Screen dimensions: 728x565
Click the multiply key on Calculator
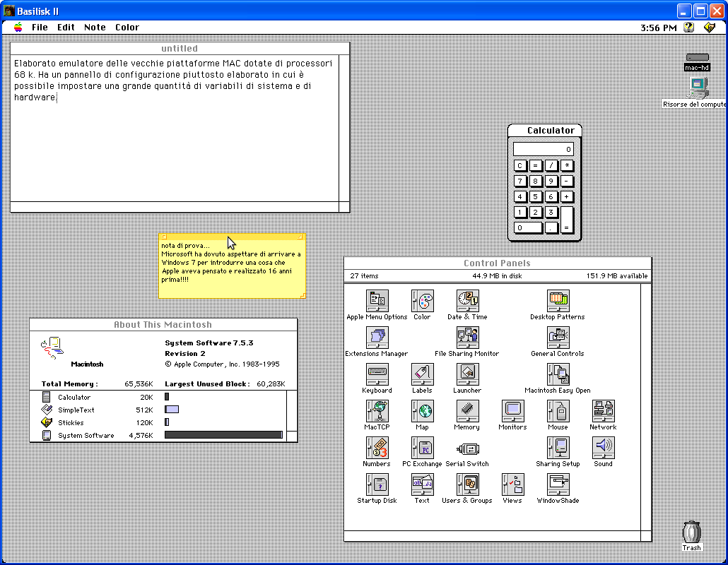click(x=566, y=165)
